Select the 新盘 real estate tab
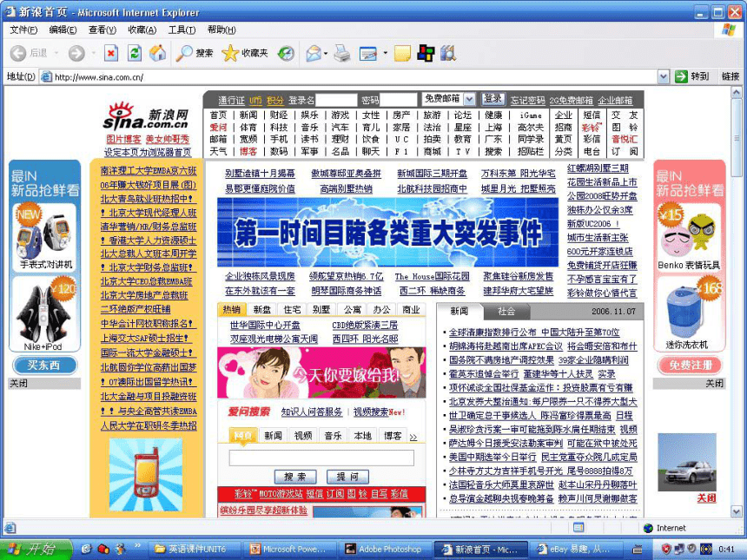 (x=262, y=310)
